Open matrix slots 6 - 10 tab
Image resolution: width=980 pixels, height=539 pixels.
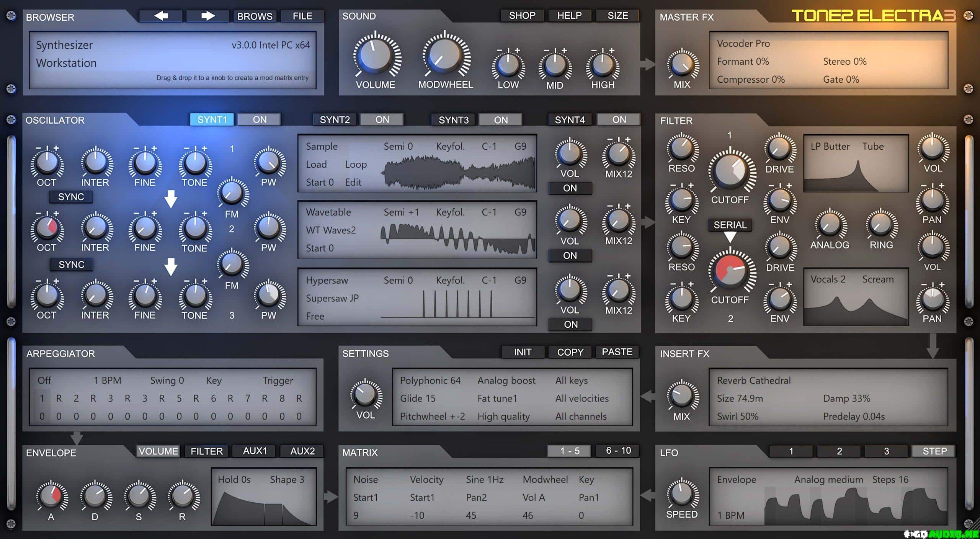pyautogui.click(x=618, y=451)
